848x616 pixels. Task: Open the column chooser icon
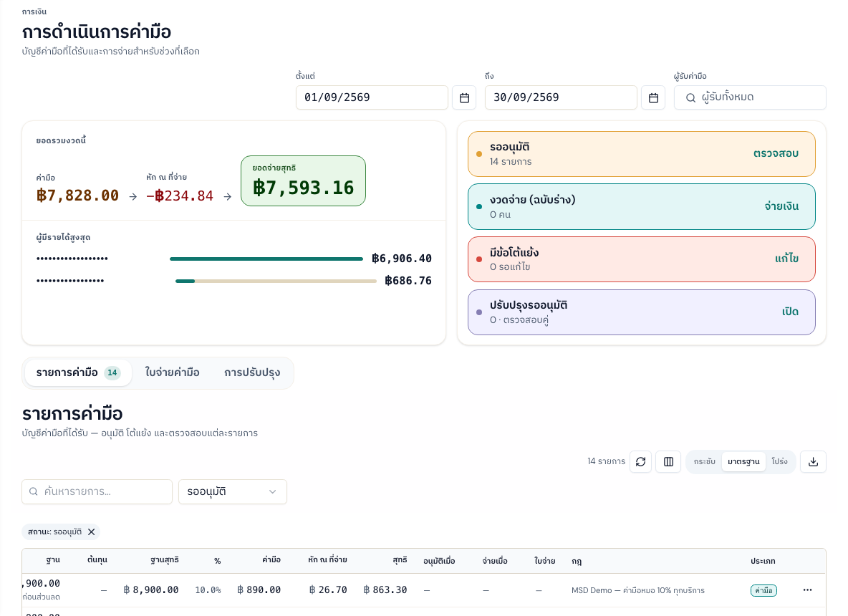[668, 462]
